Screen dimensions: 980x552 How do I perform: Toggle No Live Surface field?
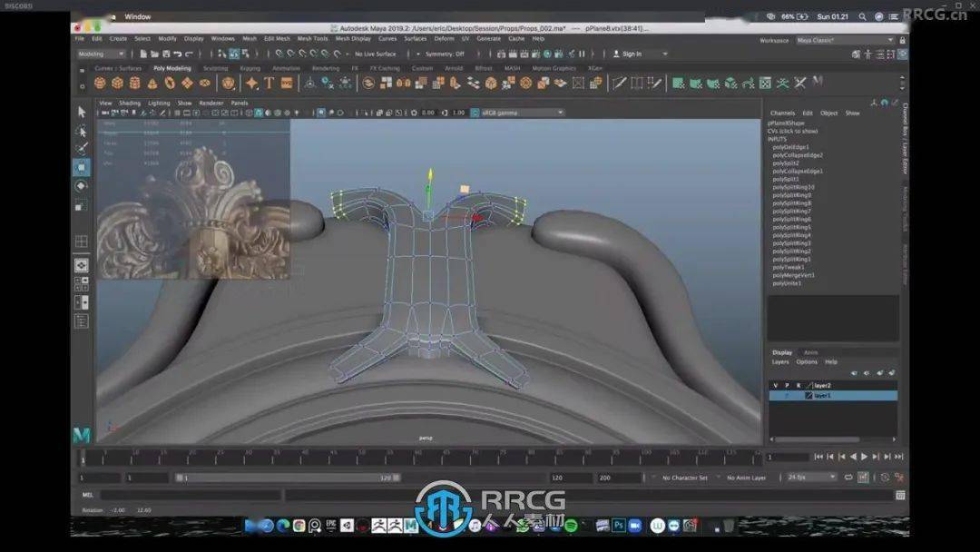pos(376,54)
